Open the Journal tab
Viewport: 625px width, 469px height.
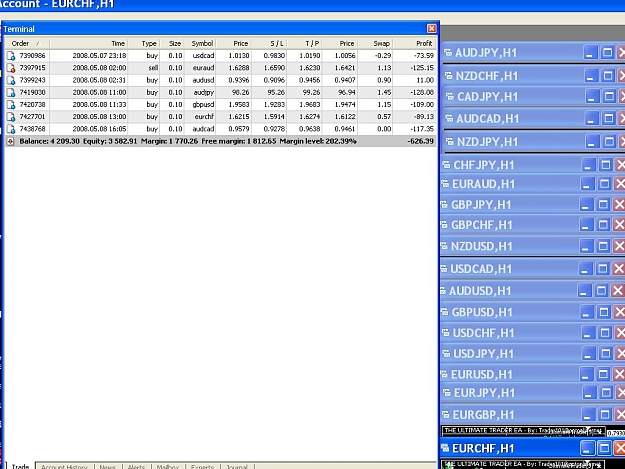pyautogui.click(x=237, y=466)
